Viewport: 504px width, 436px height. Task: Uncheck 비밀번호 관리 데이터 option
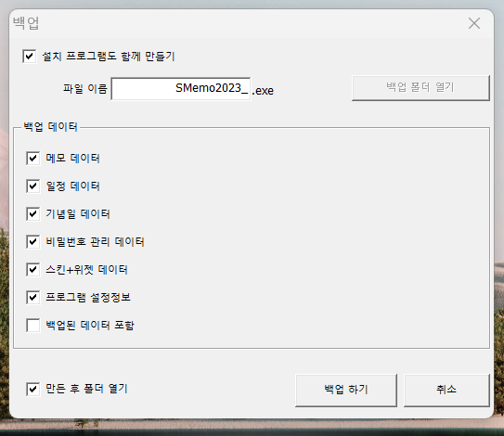pyautogui.click(x=32, y=242)
